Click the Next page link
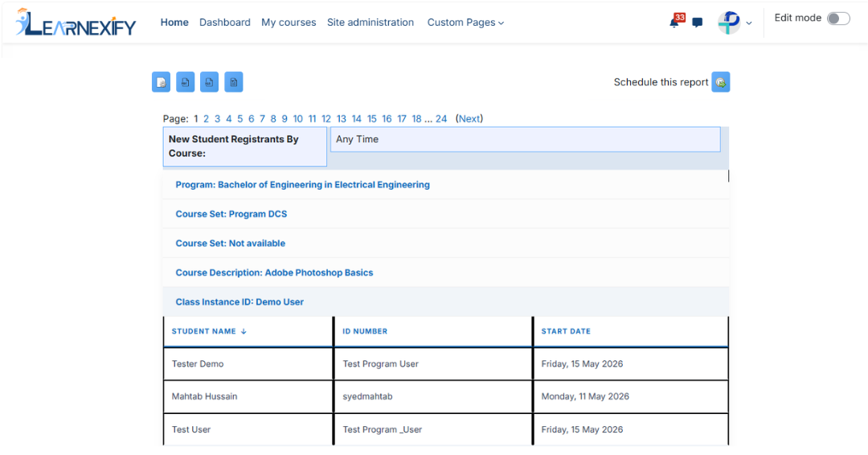This screenshot has width=868, height=455. point(469,119)
